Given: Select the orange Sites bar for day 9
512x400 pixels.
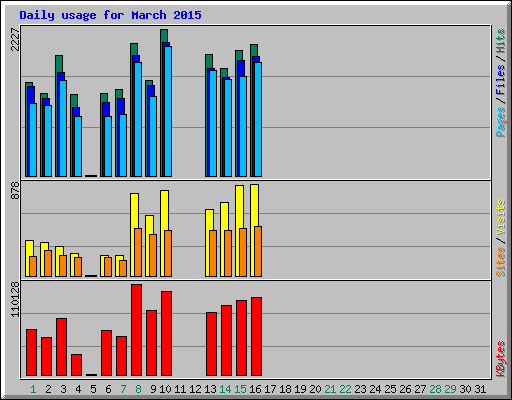Looking at the screenshot, I should point(153,255).
